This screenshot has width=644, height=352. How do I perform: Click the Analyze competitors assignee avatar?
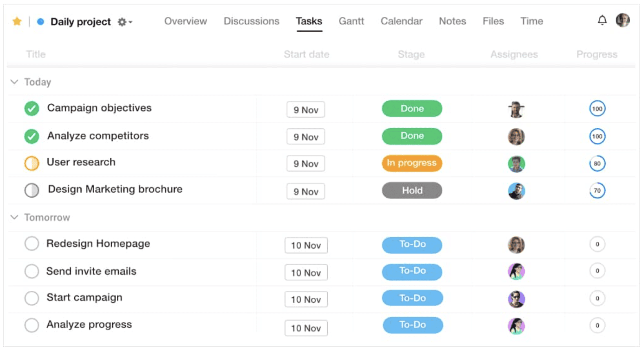pyautogui.click(x=516, y=137)
